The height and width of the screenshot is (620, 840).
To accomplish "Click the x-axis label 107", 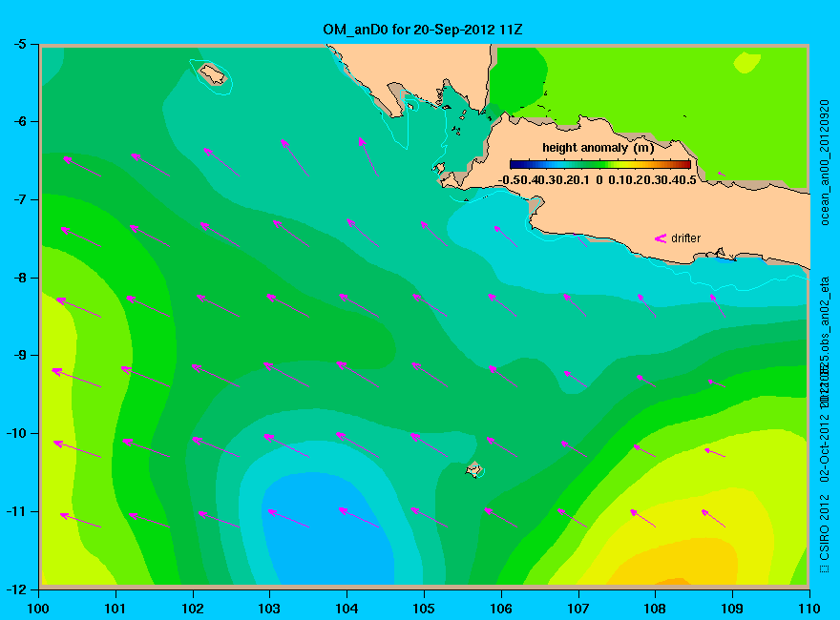I will coord(578,609).
